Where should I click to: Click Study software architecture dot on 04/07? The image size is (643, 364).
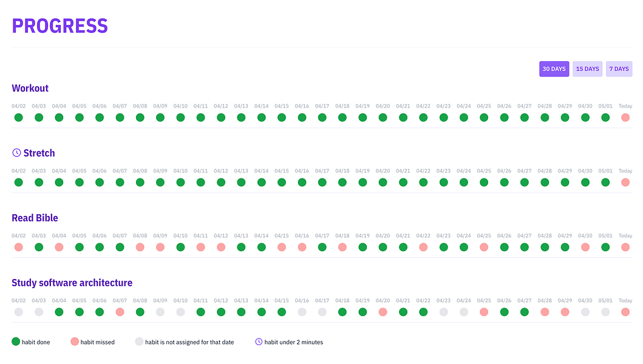click(120, 312)
